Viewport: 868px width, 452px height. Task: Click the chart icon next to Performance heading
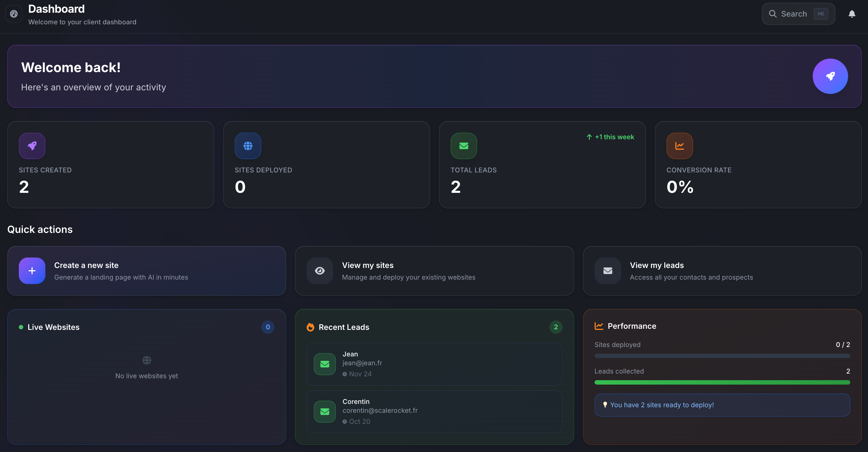coord(599,326)
